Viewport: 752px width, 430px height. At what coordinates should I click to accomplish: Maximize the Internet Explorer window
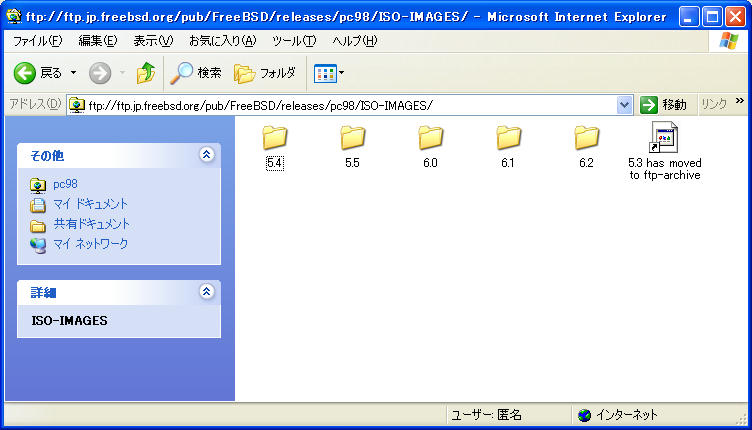(712, 17)
